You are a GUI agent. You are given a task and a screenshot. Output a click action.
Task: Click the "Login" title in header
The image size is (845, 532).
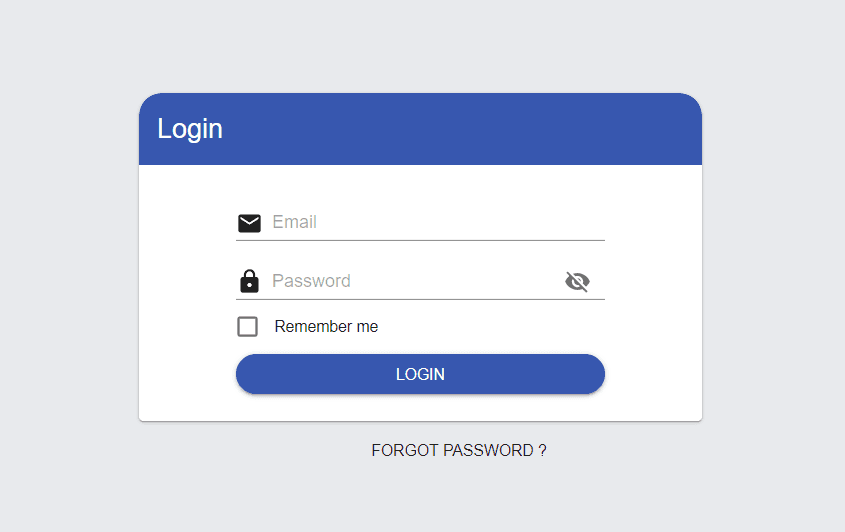point(190,129)
